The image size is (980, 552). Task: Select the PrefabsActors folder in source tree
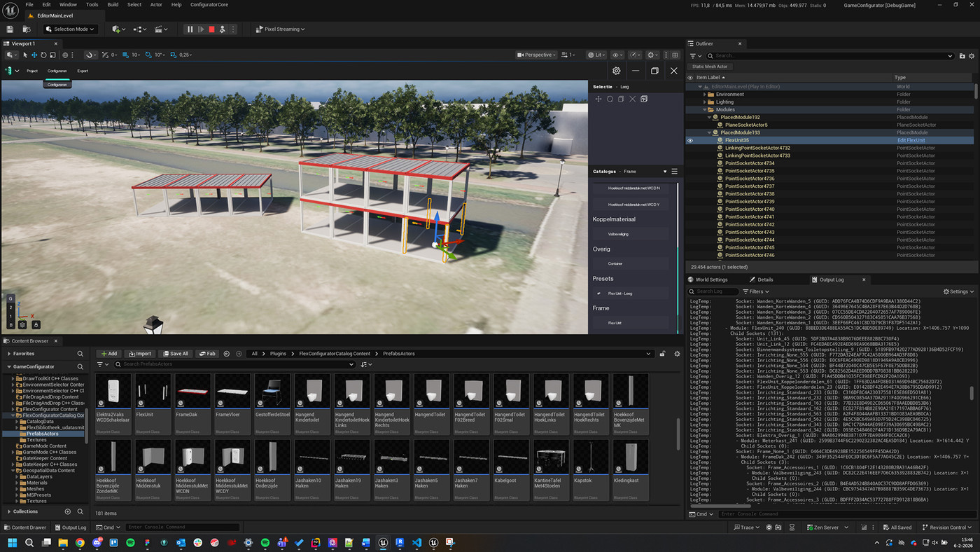[x=43, y=434]
